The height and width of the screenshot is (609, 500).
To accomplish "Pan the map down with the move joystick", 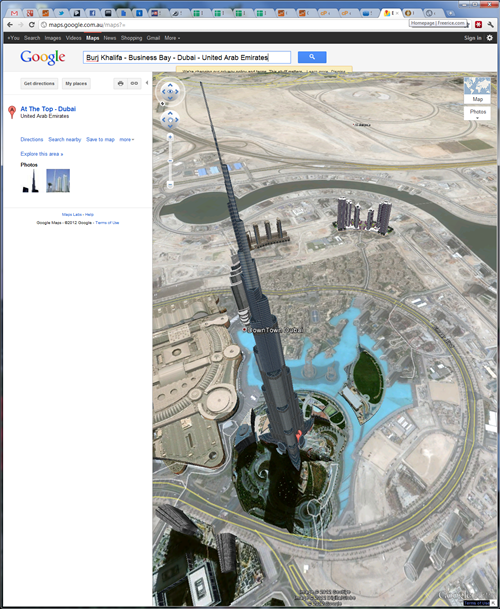I will point(170,126).
